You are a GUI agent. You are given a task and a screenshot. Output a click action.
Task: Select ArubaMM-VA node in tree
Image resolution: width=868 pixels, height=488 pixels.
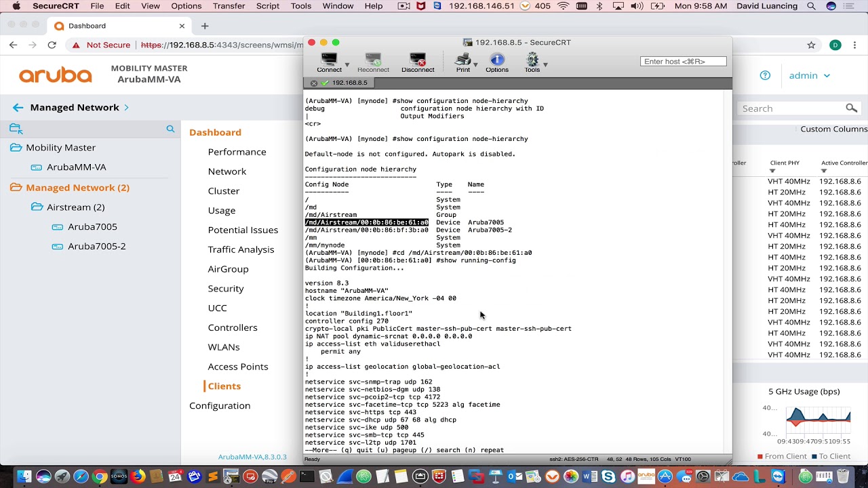click(x=76, y=167)
